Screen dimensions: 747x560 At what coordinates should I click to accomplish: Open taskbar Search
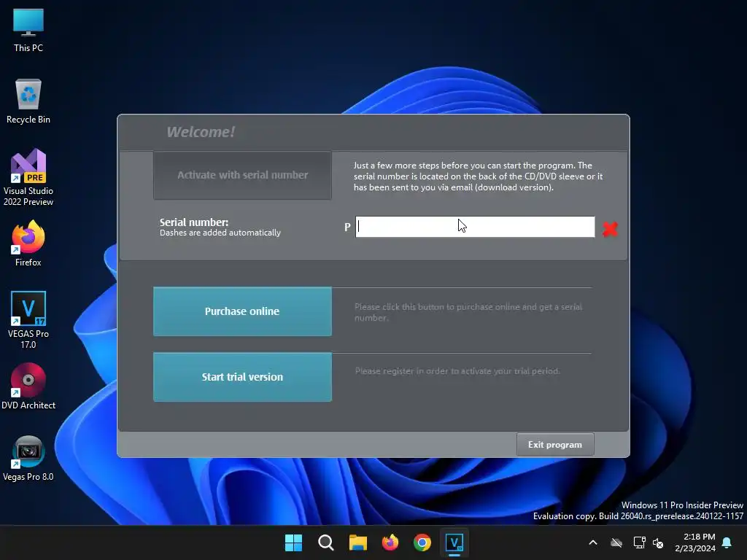pyautogui.click(x=326, y=542)
